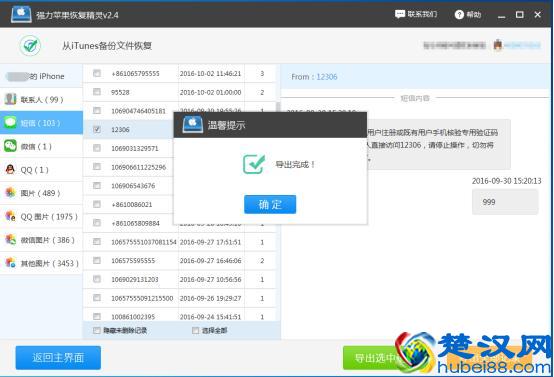Click timestamp 2016-09-30 15:20:13
Screen dimensions: 554x377
click(506, 181)
